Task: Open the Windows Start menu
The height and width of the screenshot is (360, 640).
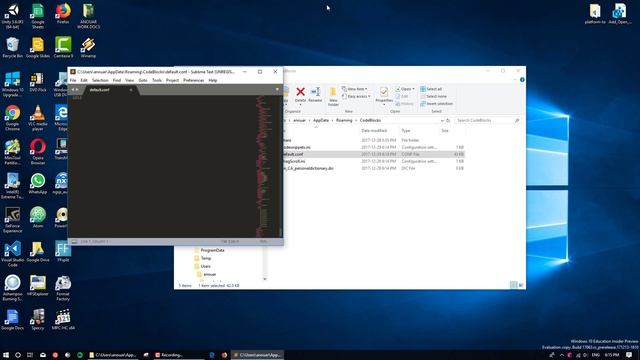Action: (x=6, y=355)
